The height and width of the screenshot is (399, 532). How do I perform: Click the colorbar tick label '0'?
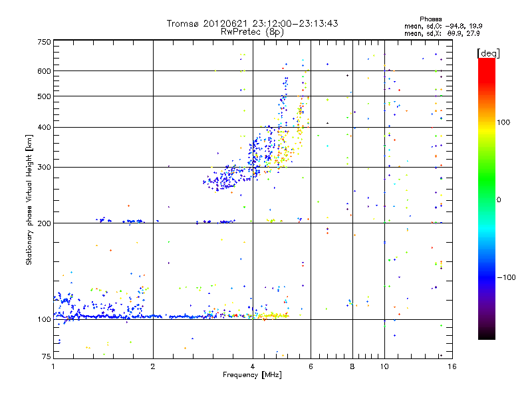tap(498, 199)
